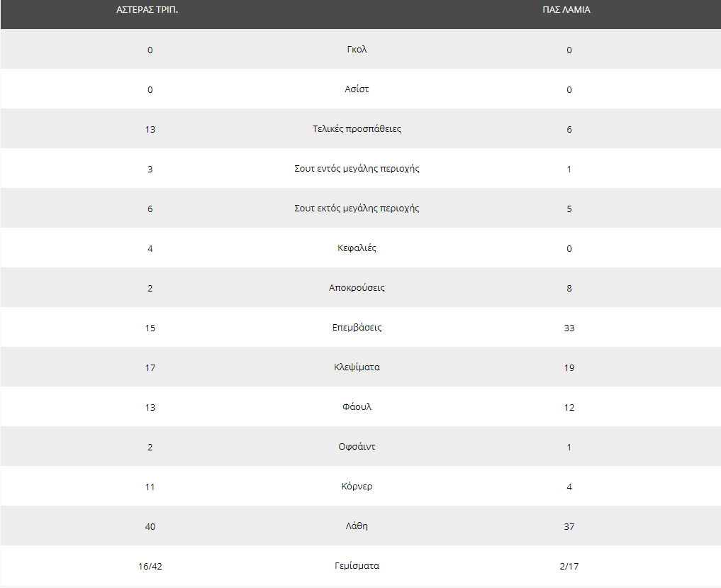The height and width of the screenshot is (588, 721).
Task: Select the Αποκρούσεις row label
Action: 357,287
